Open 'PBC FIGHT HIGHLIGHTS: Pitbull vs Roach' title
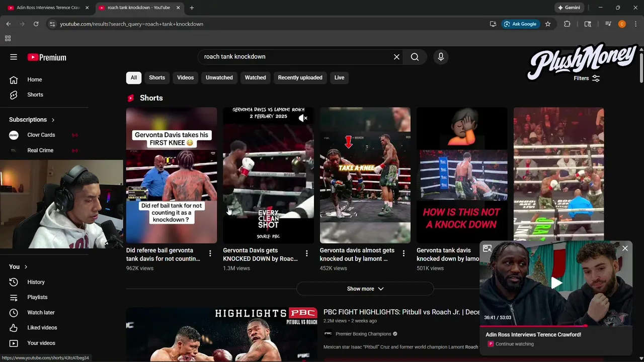 401,312
